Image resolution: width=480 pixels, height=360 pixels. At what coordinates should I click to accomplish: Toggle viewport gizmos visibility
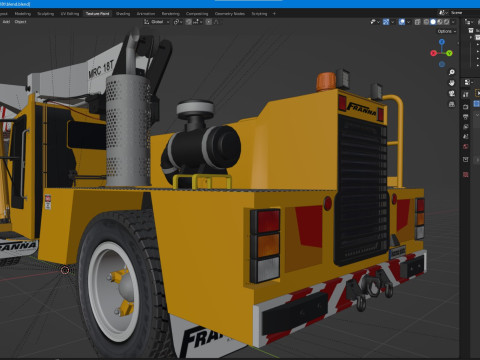coord(386,22)
